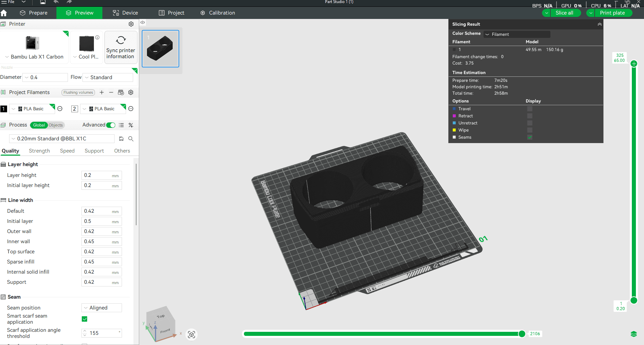Search process settings with magnifier icon
644x345 pixels.
pyautogui.click(x=131, y=139)
